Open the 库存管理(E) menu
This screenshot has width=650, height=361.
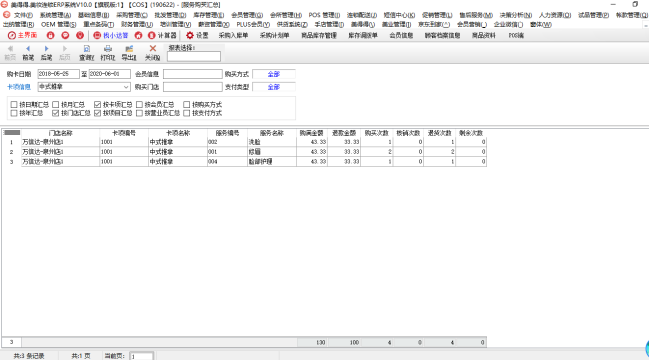pos(209,15)
